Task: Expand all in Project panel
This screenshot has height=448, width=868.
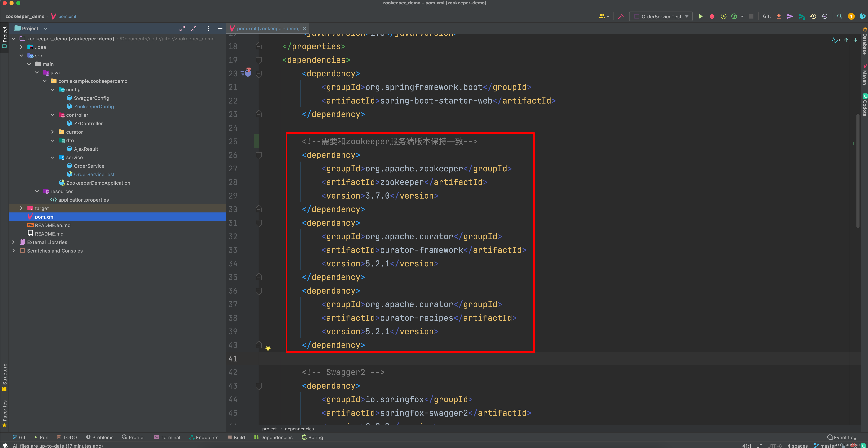Action: 182,29
